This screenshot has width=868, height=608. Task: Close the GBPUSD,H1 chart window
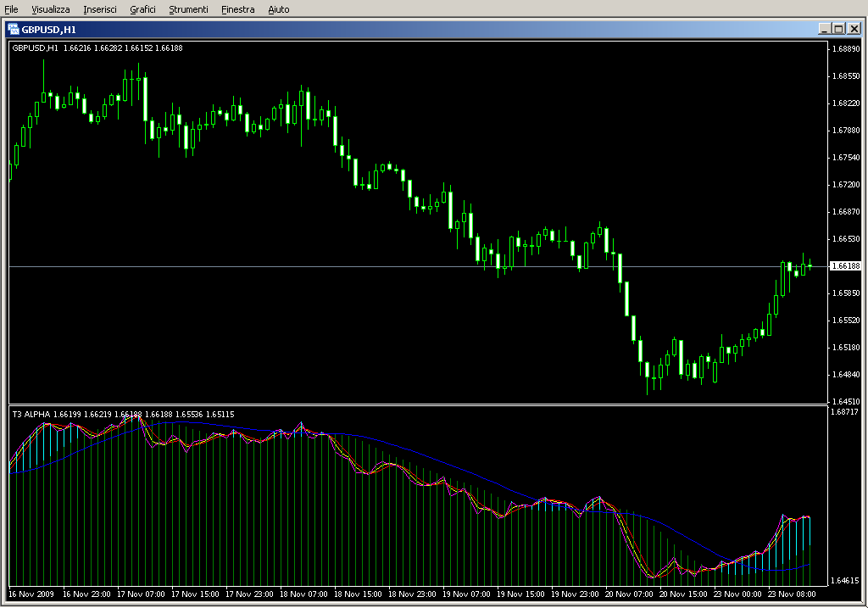pos(854,29)
